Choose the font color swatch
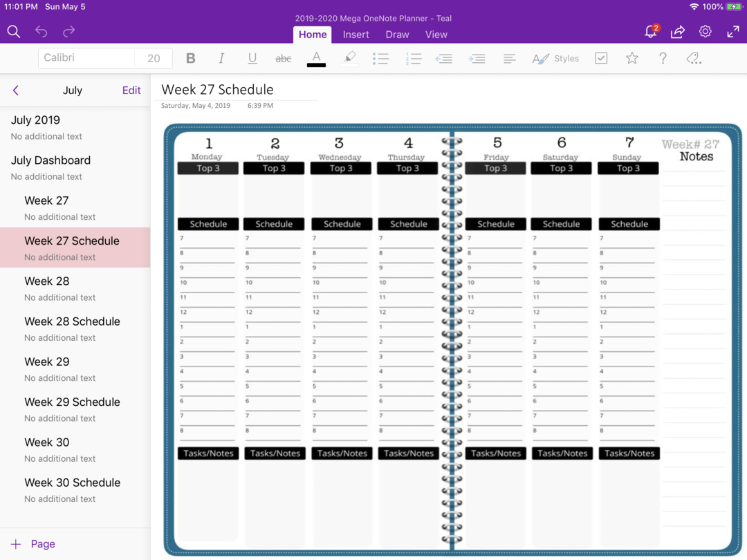The image size is (747, 560). point(316,59)
